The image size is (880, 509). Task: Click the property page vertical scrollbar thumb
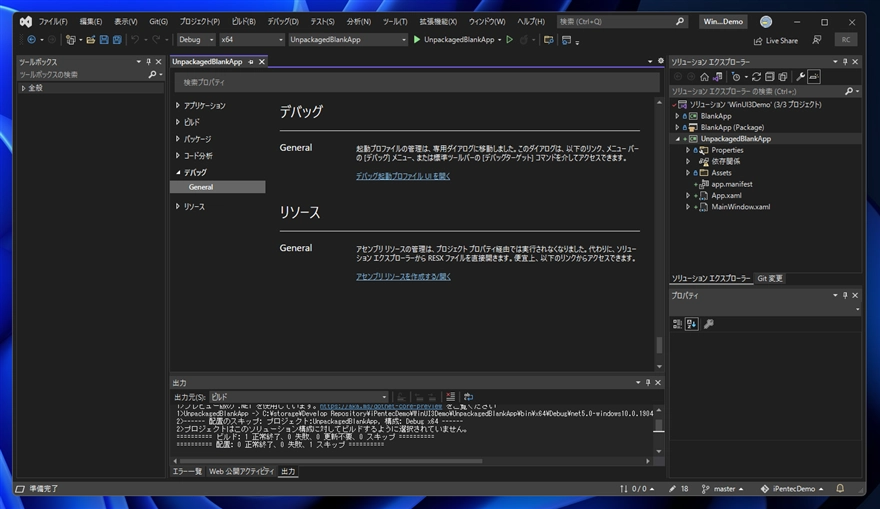pyautogui.click(x=659, y=345)
